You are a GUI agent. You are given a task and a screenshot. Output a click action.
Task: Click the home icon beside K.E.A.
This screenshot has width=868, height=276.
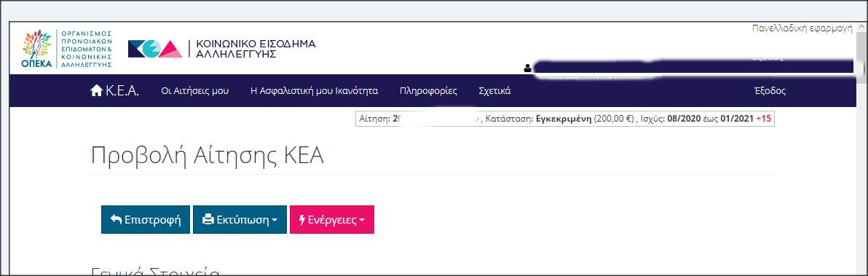coord(96,91)
